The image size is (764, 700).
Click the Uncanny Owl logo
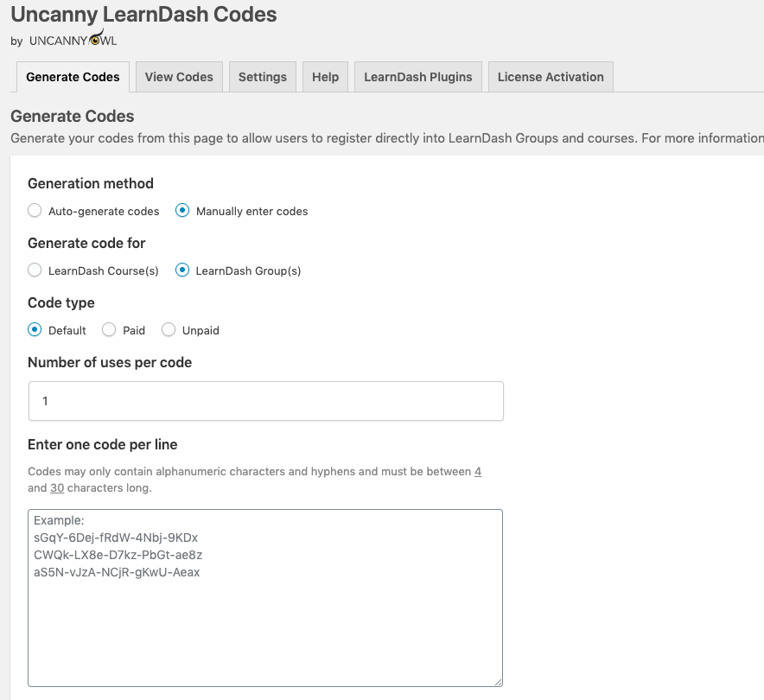pyautogui.click(x=73, y=40)
